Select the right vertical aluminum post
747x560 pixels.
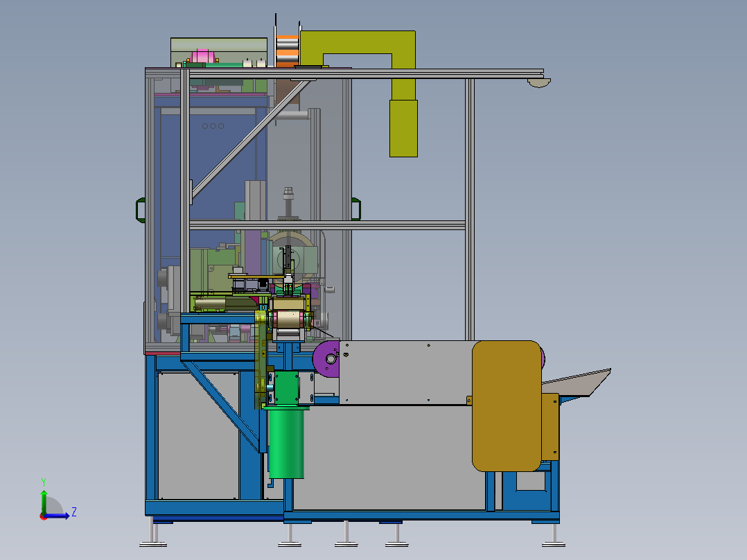470,209
